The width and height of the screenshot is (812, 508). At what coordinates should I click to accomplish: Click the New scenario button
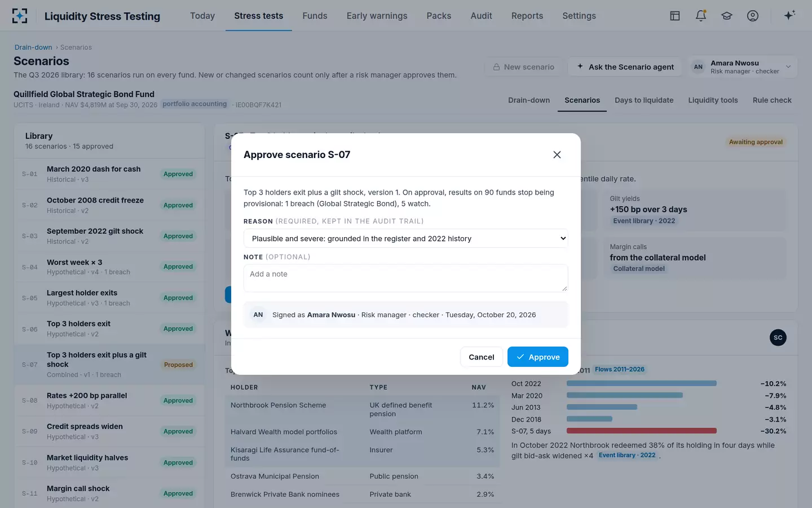523,67
